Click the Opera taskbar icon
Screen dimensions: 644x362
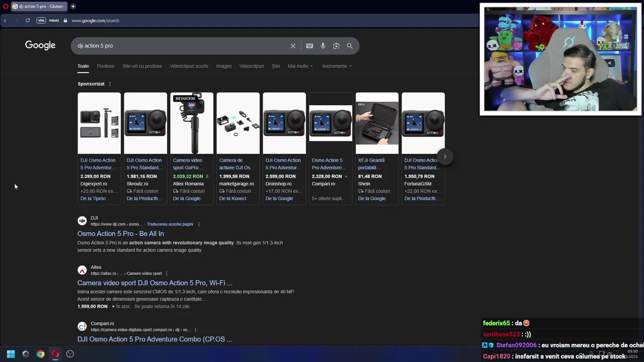click(x=55, y=354)
